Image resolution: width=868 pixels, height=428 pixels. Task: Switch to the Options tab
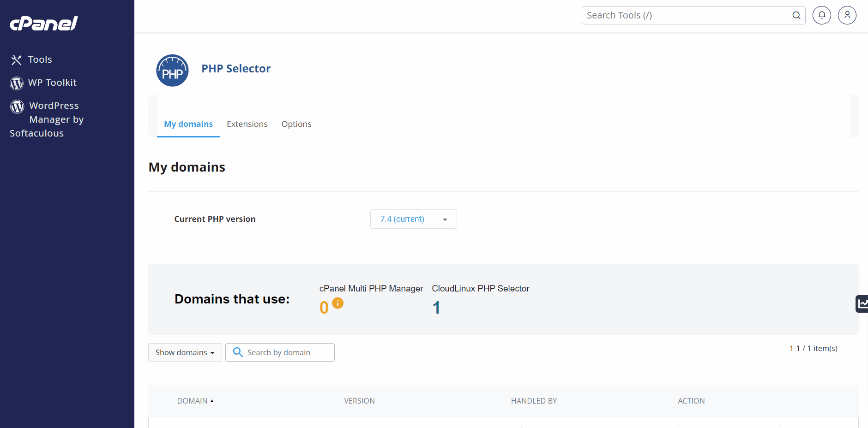[x=296, y=124]
